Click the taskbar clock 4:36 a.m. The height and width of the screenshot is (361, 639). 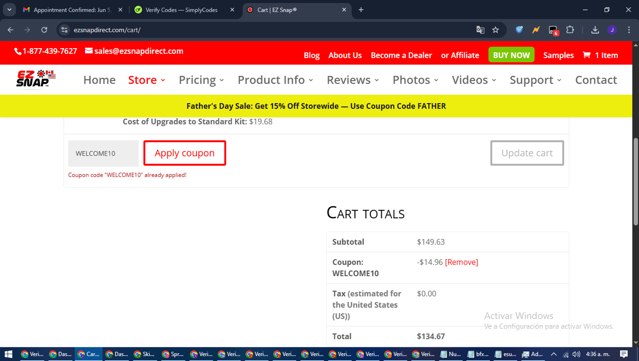[x=597, y=354]
